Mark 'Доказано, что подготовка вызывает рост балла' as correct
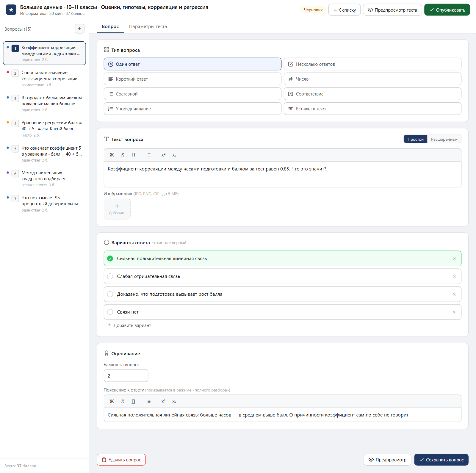Screen dimensions: 476x473 [110, 294]
